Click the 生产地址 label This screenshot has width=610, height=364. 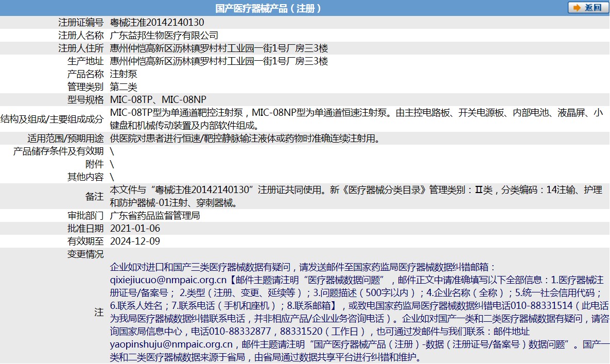pos(85,61)
